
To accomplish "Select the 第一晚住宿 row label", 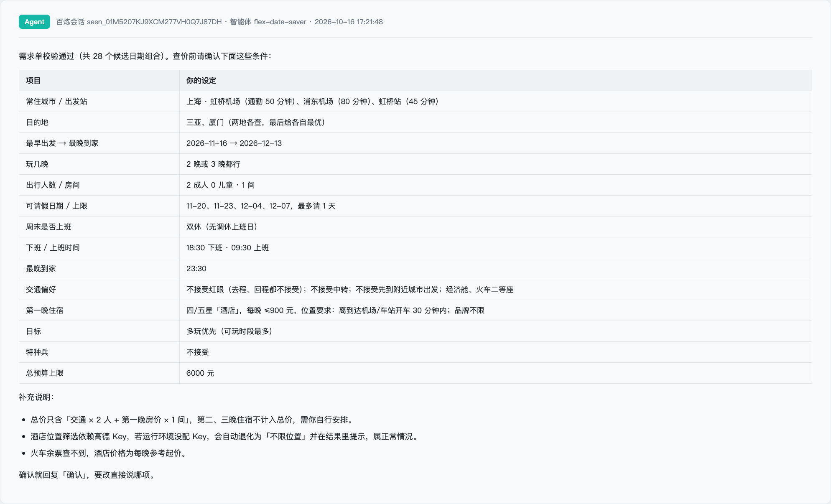I will pyautogui.click(x=45, y=311).
